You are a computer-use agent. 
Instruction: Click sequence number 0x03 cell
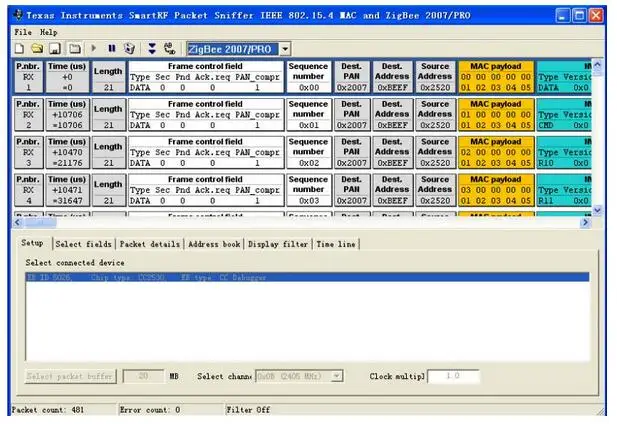(x=309, y=190)
